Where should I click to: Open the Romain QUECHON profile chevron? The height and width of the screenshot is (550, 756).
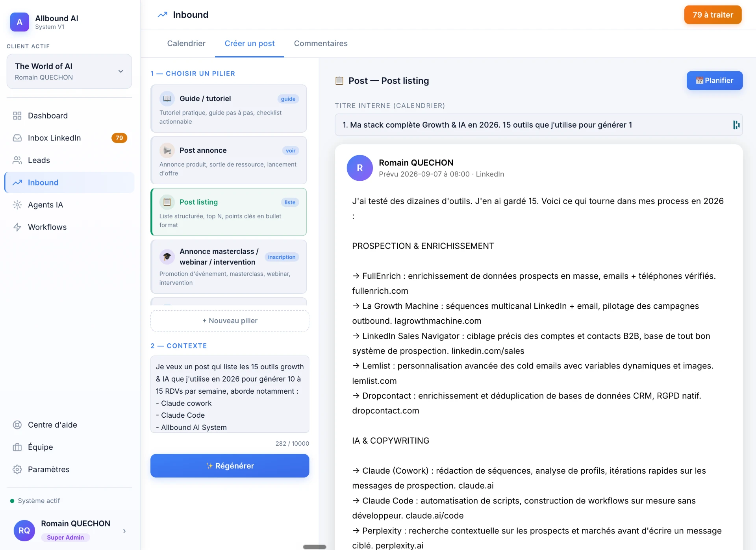point(124,531)
